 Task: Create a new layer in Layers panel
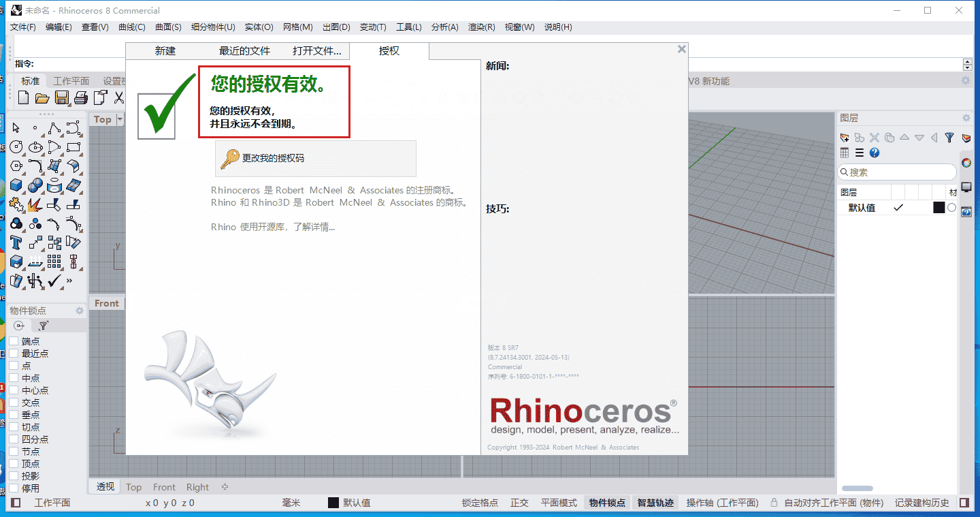(x=845, y=137)
